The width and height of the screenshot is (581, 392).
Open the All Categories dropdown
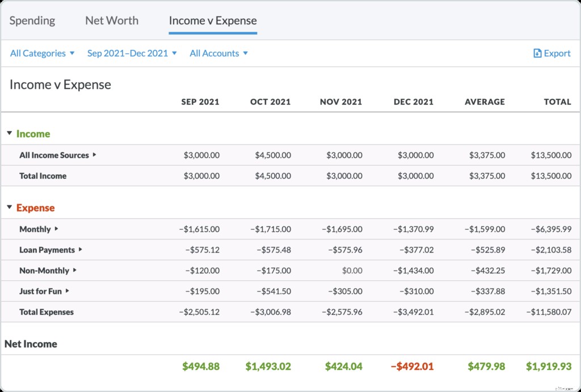(41, 53)
